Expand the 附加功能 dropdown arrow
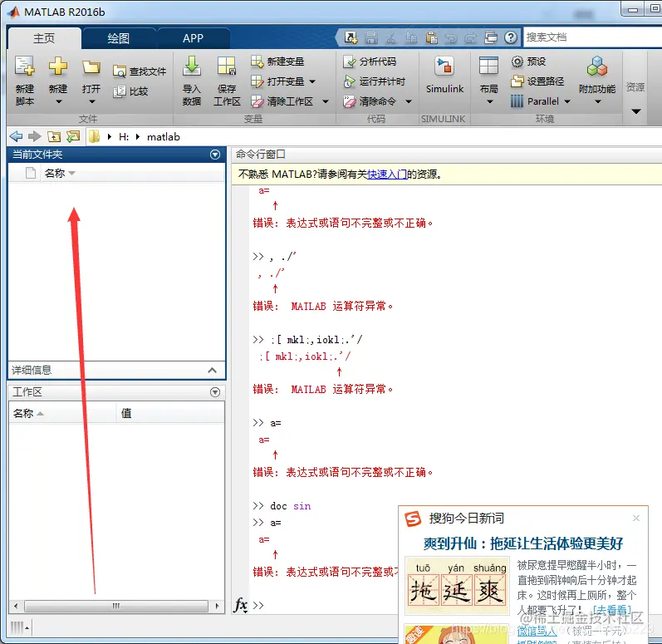The width and height of the screenshot is (662, 644). [x=597, y=101]
